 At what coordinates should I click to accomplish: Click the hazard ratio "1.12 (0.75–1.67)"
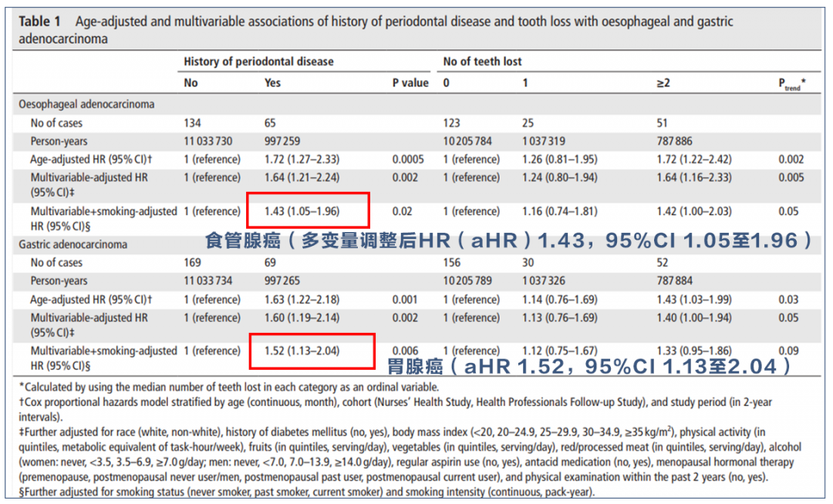click(559, 351)
